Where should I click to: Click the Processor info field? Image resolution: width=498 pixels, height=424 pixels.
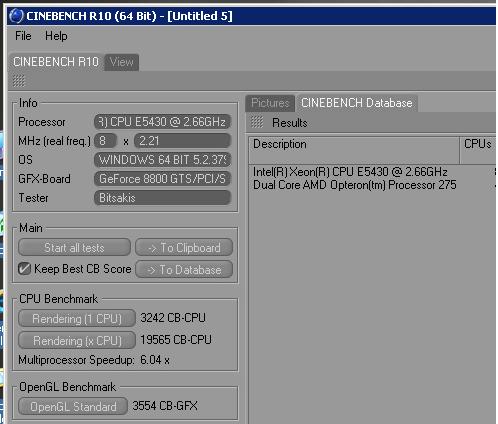point(163,122)
